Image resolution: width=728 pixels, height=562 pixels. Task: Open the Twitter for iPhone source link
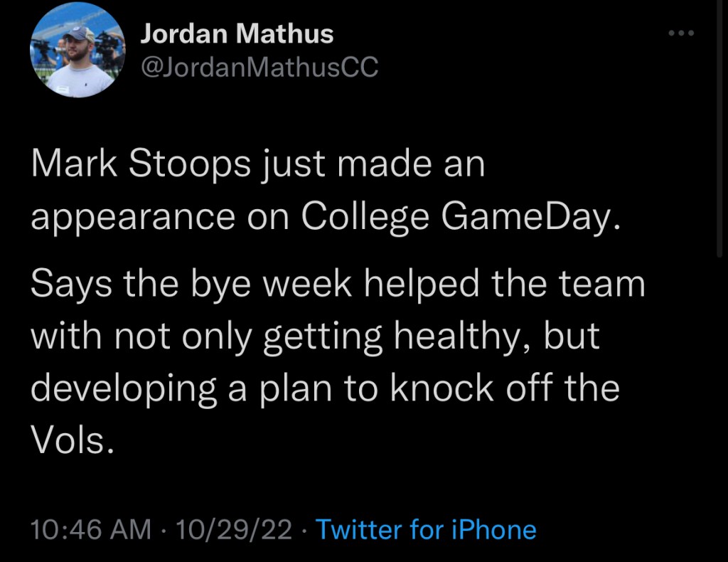425,530
